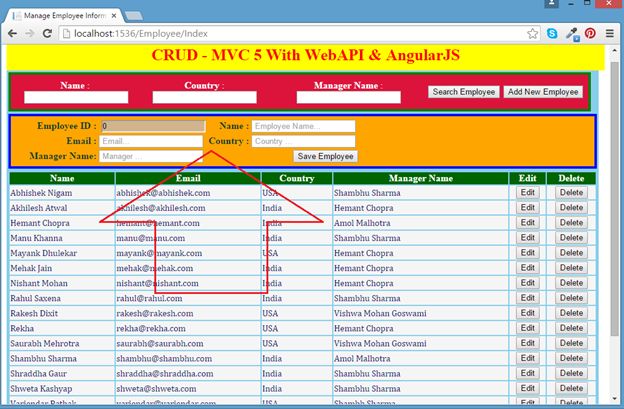Delete Mayank Dhulekar's record

[571, 253]
